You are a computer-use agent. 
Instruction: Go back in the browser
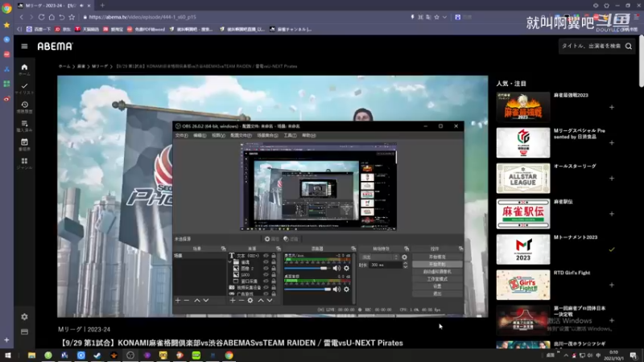[x=22, y=17]
